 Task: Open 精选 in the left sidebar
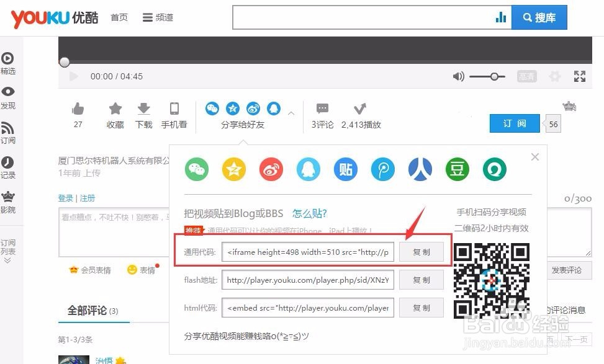click(x=7, y=63)
